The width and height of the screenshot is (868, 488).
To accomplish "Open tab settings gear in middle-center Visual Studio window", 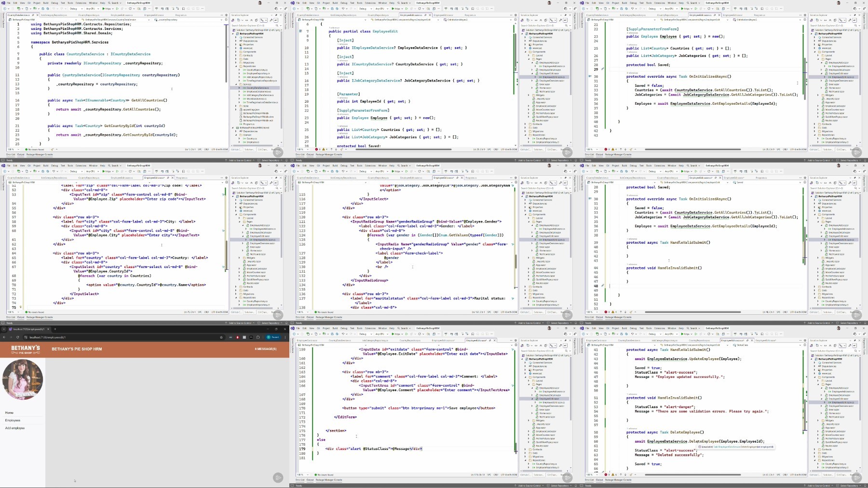I will (516, 178).
